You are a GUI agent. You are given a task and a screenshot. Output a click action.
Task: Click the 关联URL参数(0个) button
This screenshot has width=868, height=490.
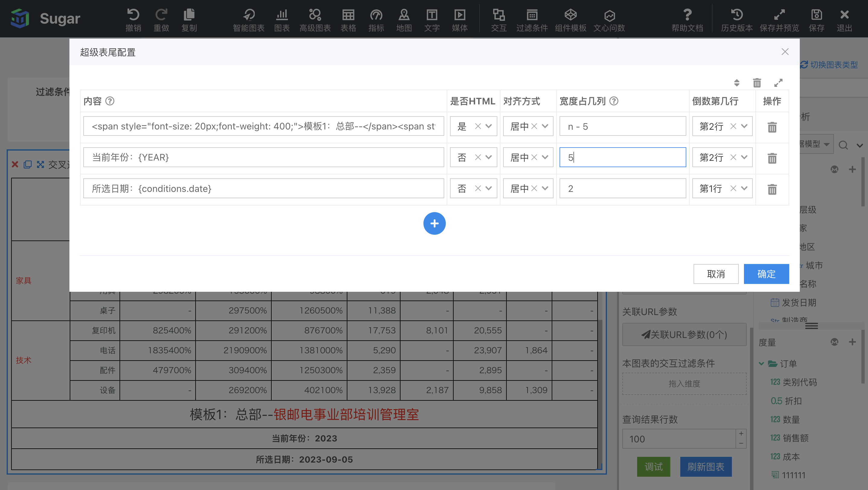click(684, 334)
